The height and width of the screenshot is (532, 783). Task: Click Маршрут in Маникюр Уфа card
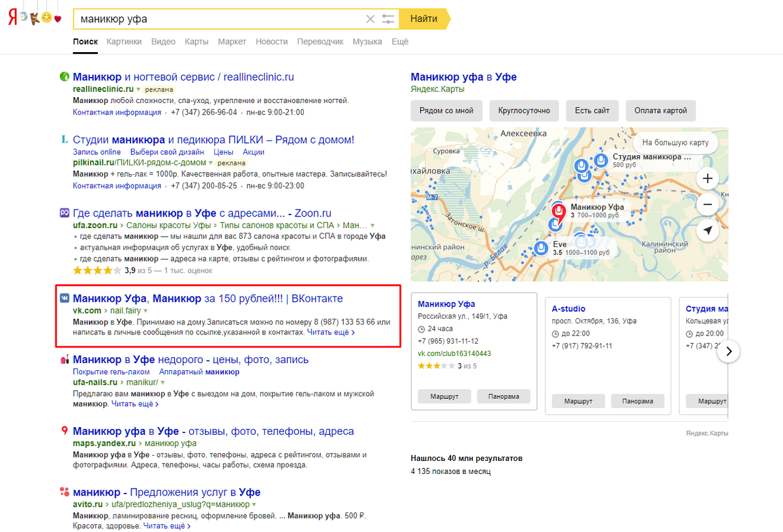[x=444, y=396]
